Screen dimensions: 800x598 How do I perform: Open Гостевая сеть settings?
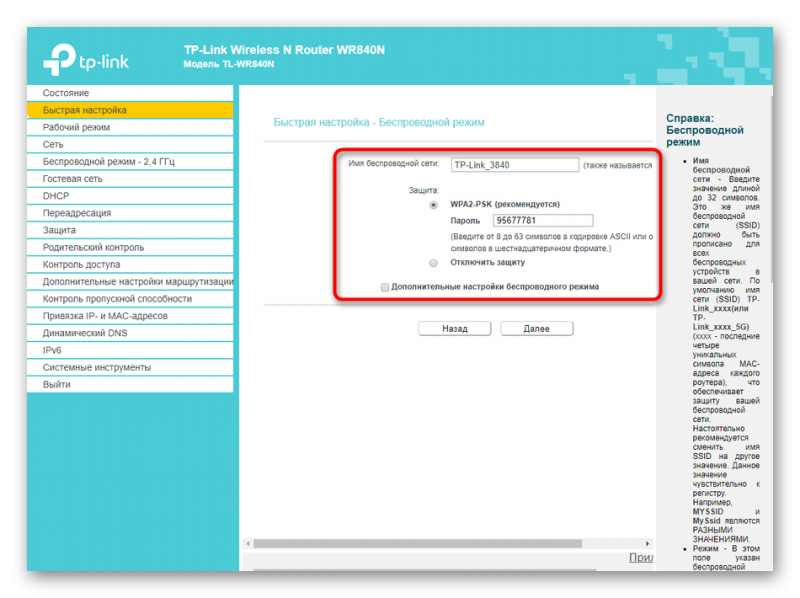[130, 179]
